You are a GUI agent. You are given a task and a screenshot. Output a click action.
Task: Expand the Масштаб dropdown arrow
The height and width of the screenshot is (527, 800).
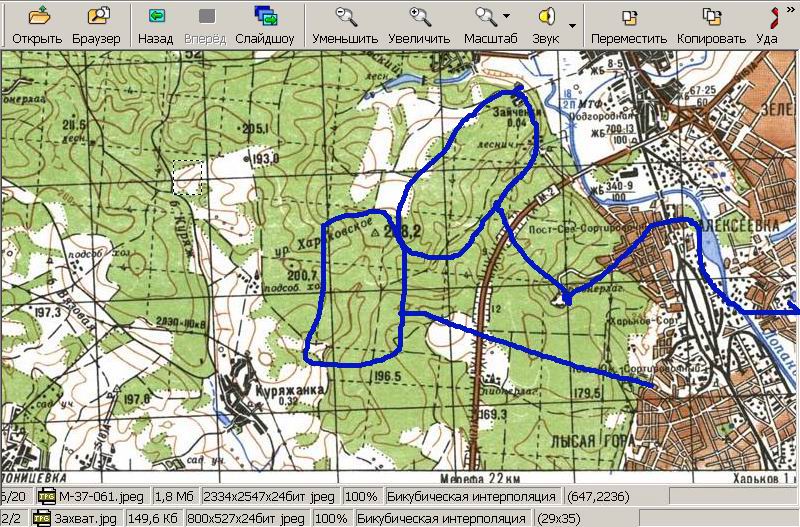tap(507, 17)
